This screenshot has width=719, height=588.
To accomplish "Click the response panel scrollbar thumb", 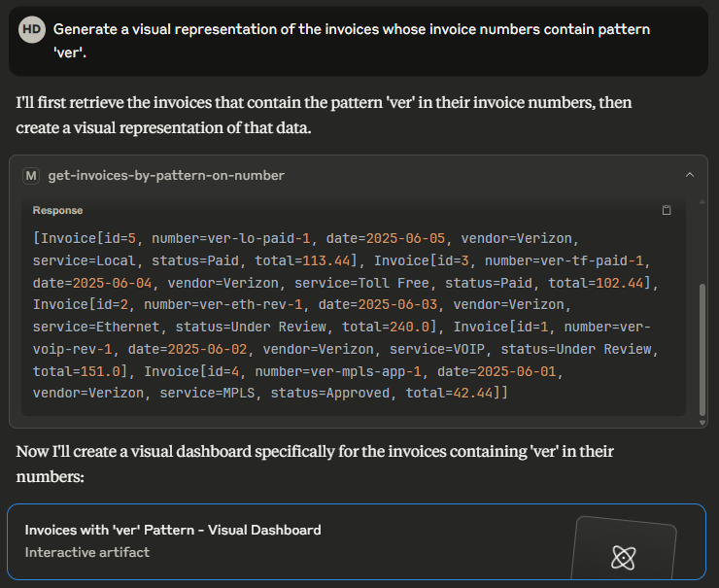I will click(x=702, y=350).
